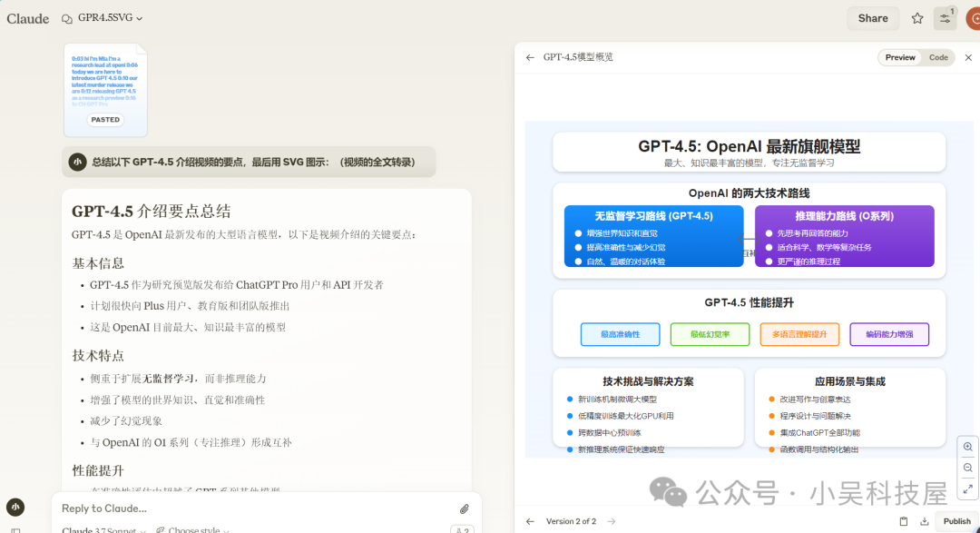Viewport: 980px width, 533px height.
Task: Click the user prompt message bubble
Action: (249, 162)
